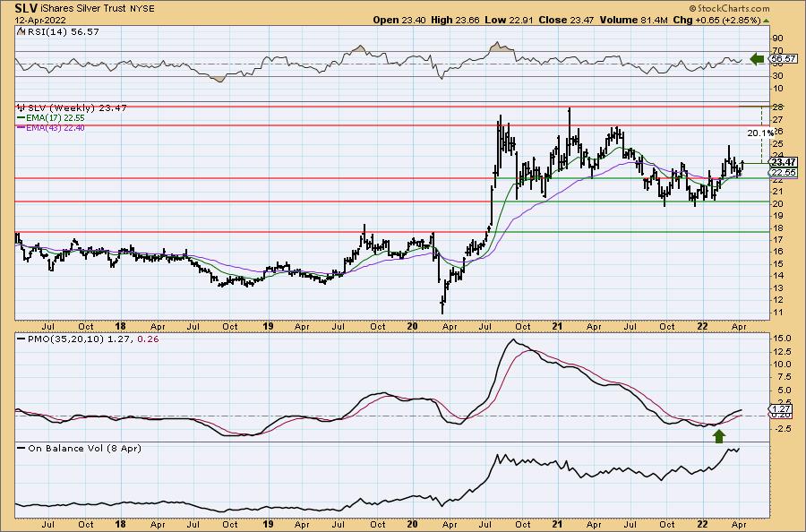
Task: Click the 23.47 last-price tag on price axis
Action: pyautogui.click(x=784, y=162)
